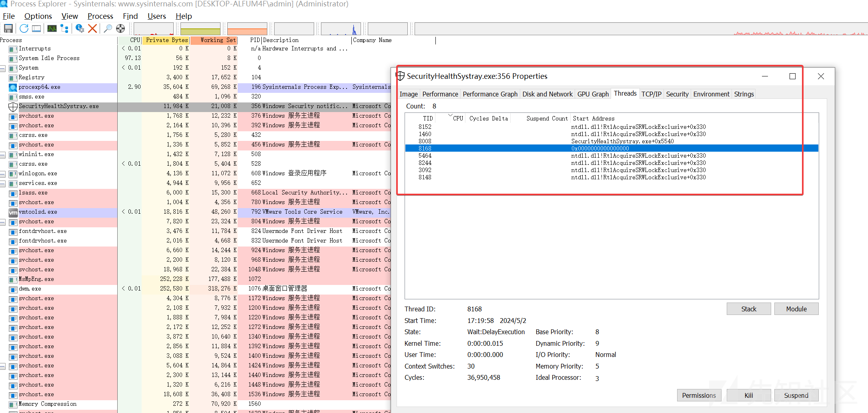The width and height of the screenshot is (868, 413).
Task: Sort main list by PID column header
Action: 251,40
